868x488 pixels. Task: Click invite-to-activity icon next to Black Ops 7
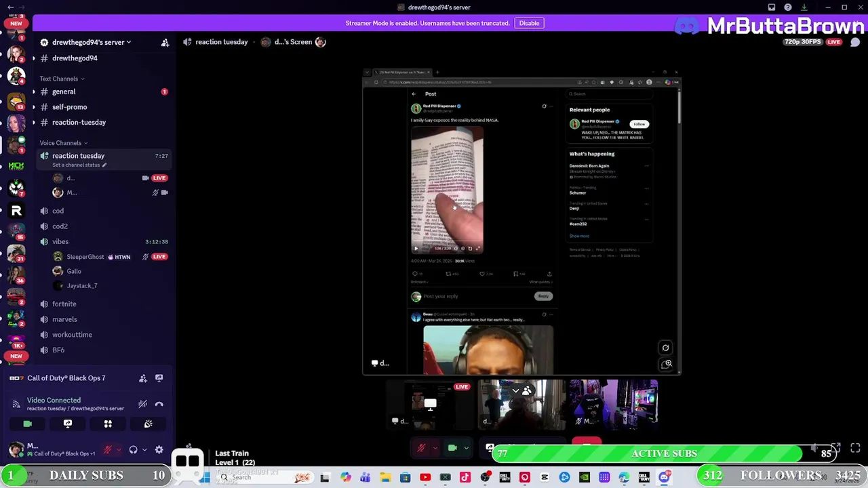coord(143,378)
